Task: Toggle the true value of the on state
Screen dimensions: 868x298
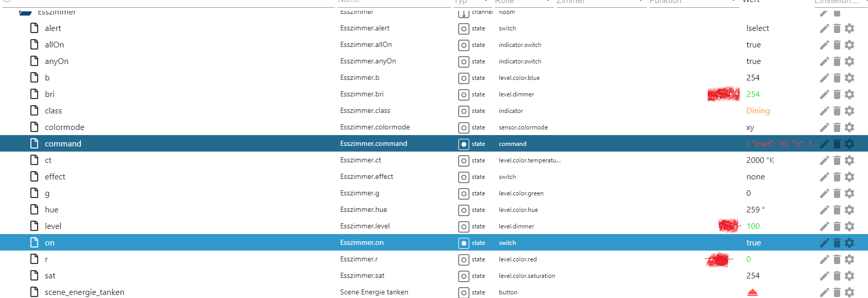Action: pos(753,243)
